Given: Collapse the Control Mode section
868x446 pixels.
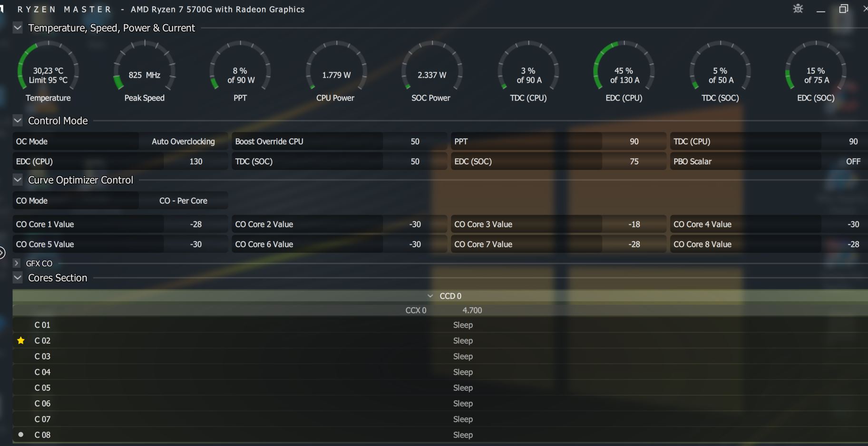Looking at the screenshot, I should pos(18,120).
